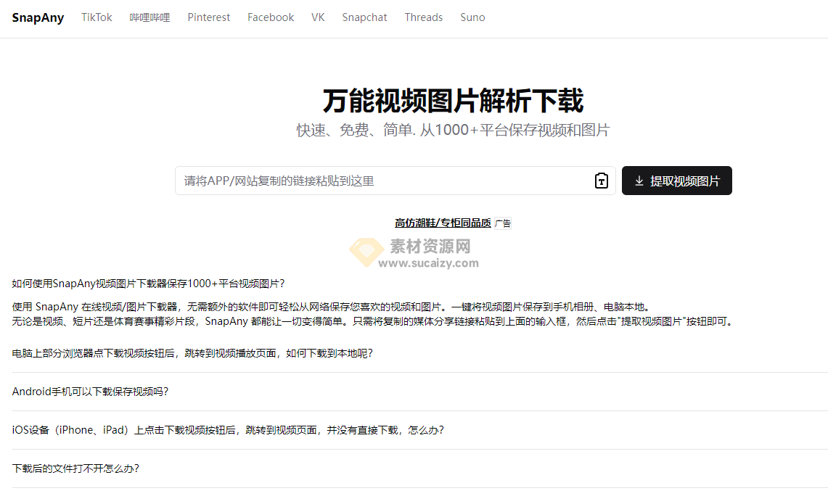Select the TikTok navigation item
This screenshot has height=504, width=828.
pyautogui.click(x=97, y=17)
